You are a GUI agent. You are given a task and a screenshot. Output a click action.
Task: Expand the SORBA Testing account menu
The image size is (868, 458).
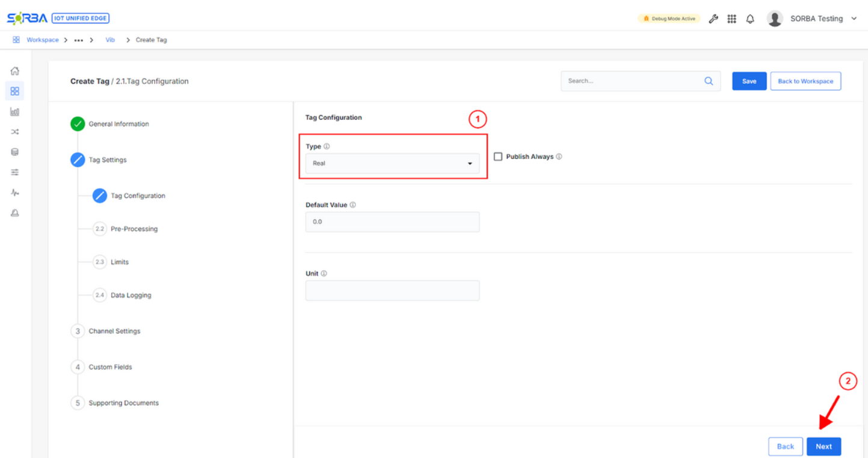tap(816, 18)
